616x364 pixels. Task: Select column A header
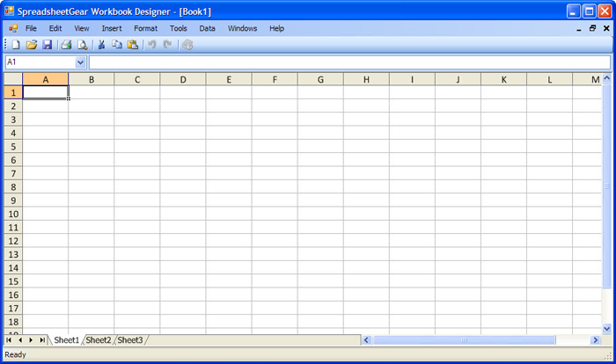[46, 79]
